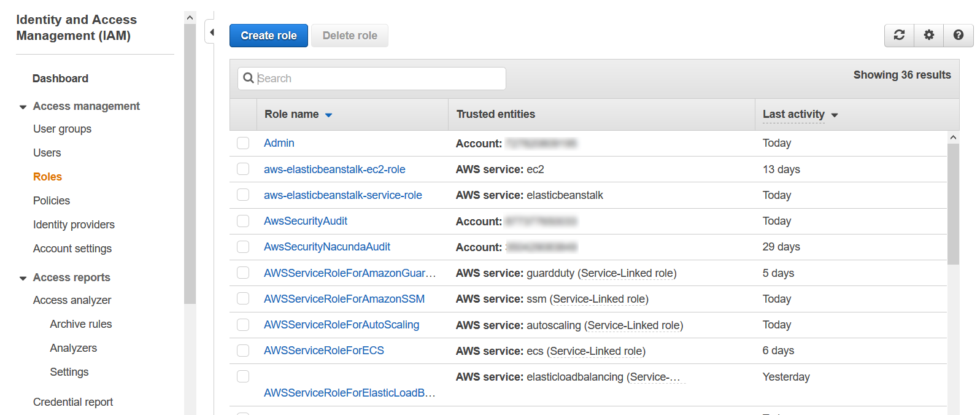Select checkbox for AWSServiceRoleForAmazonGuar… row
Screen dimensions: 980x415
243,273
